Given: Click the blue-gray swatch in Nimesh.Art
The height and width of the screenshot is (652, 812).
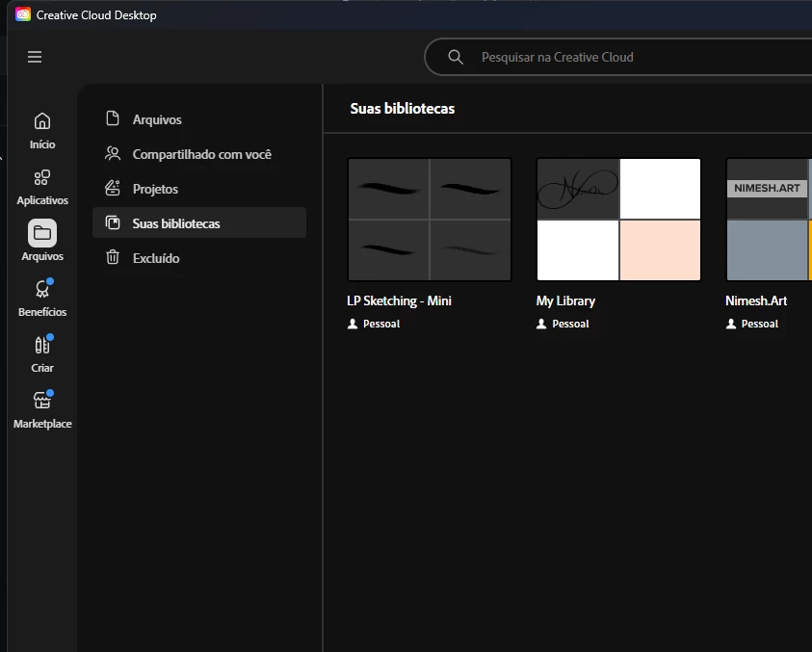Looking at the screenshot, I should pyautogui.click(x=768, y=250).
